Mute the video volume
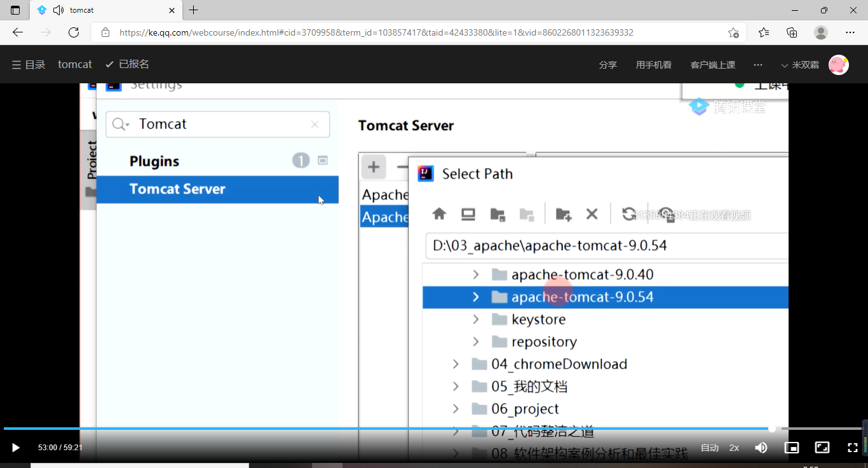 pos(761,448)
